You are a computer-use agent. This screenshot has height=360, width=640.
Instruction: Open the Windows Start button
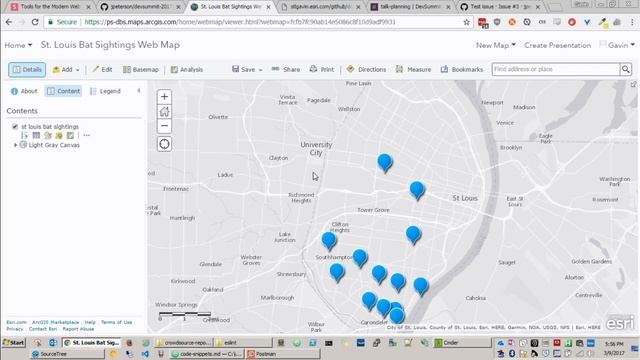[x=14, y=343]
